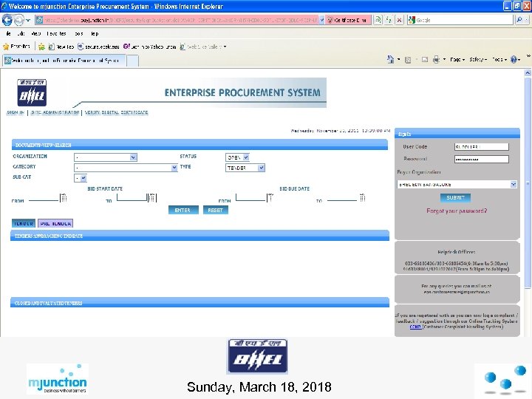Viewport: 532px width, 399px height.
Task: Open the Page menu dropdown
Action: (457, 60)
